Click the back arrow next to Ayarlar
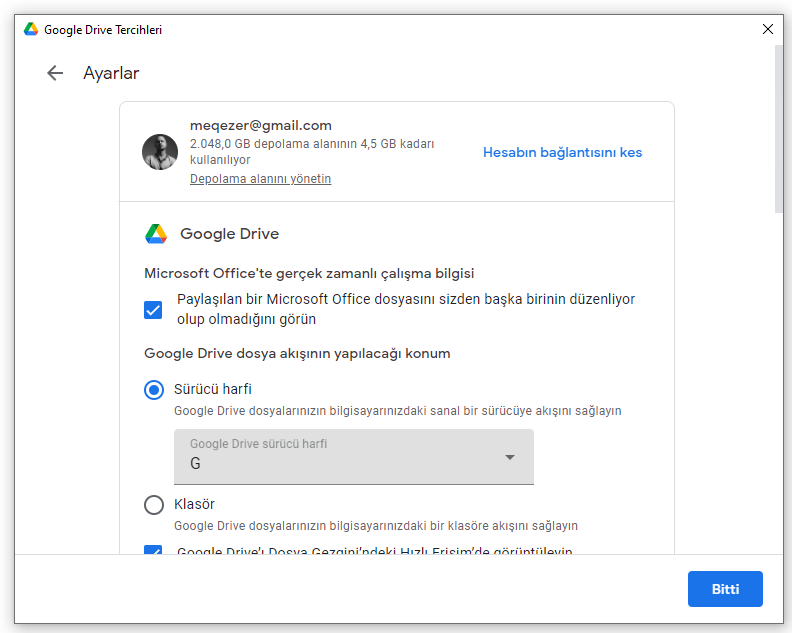This screenshot has width=792, height=633. click(x=55, y=73)
